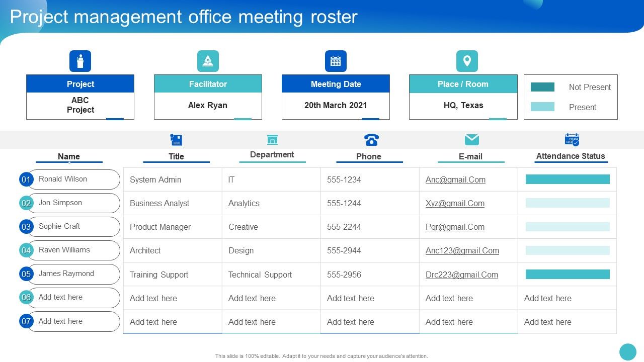
Task: Click the Alex Ryan facilitator name
Action: [x=208, y=105]
